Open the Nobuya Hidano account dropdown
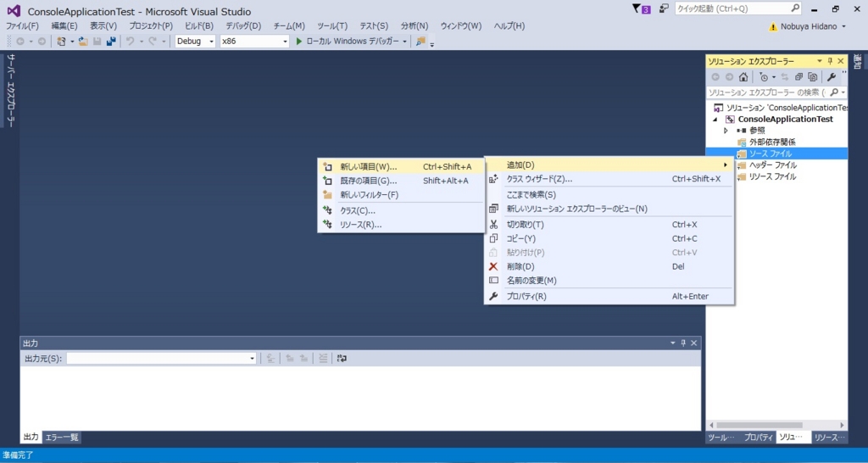This screenshot has height=463, width=868. [843, 26]
